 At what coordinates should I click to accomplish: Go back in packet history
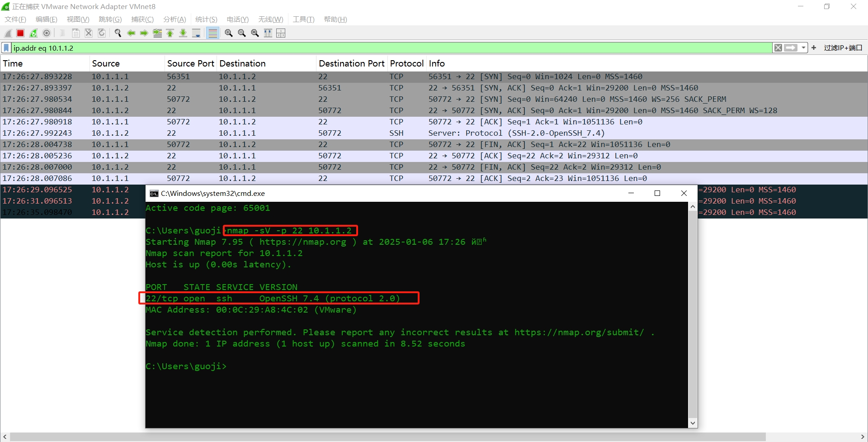pyautogui.click(x=131, y=33)
